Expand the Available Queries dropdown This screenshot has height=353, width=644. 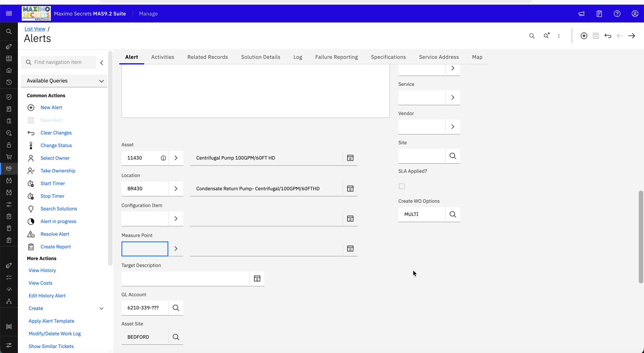point(64,81)
